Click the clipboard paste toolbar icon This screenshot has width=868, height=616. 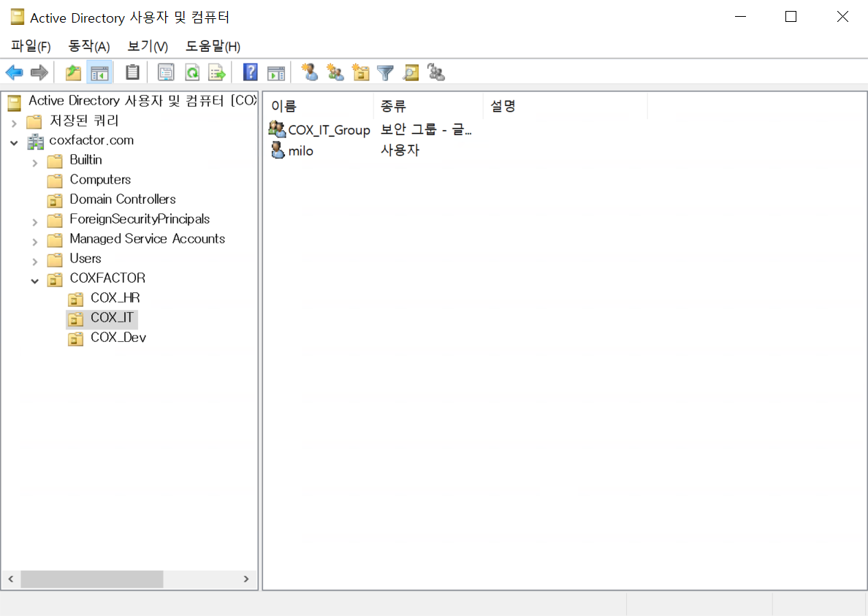pos(132,72)
